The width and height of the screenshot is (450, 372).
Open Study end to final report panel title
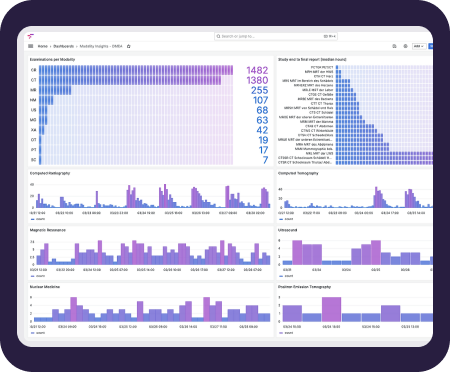point(312,59)
